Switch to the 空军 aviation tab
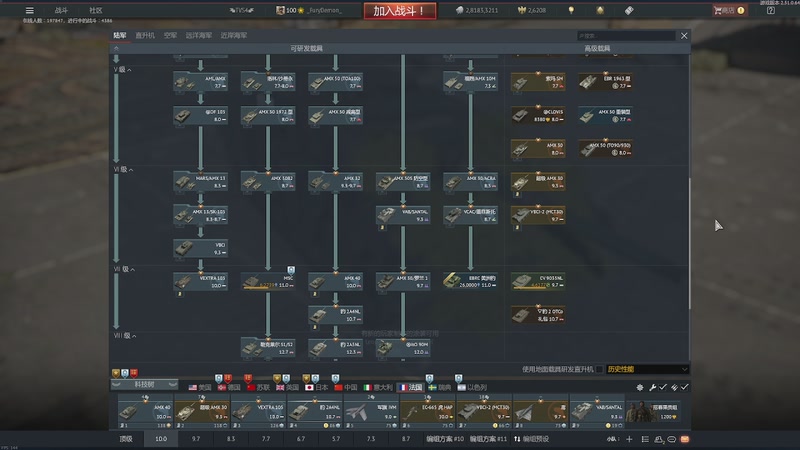 click(x=170, y=35)
